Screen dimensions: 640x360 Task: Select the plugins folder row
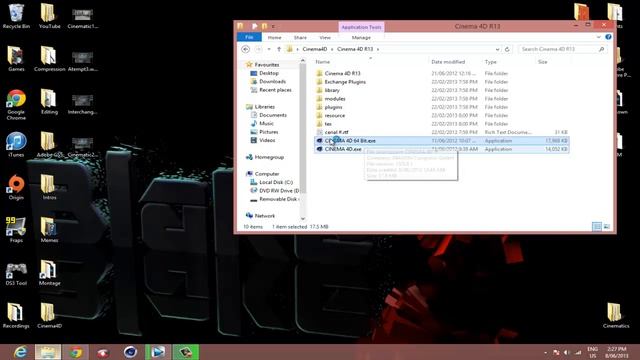[x=442, y=107]
